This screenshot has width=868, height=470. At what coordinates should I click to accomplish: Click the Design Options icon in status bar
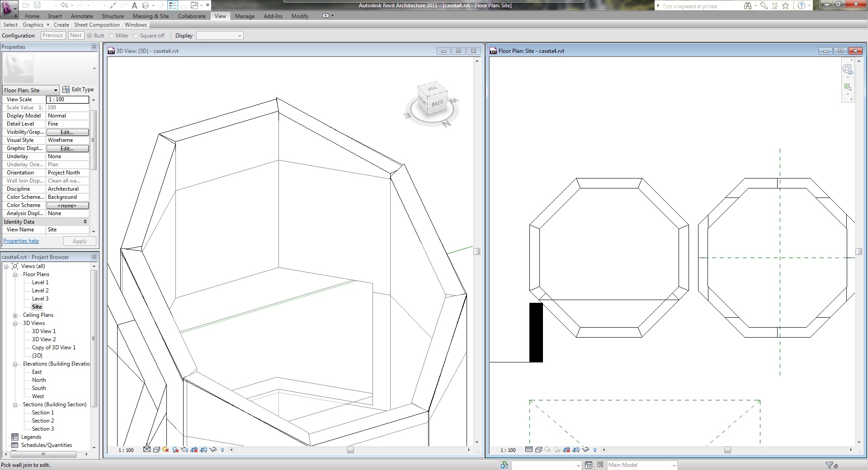(589, 465)
